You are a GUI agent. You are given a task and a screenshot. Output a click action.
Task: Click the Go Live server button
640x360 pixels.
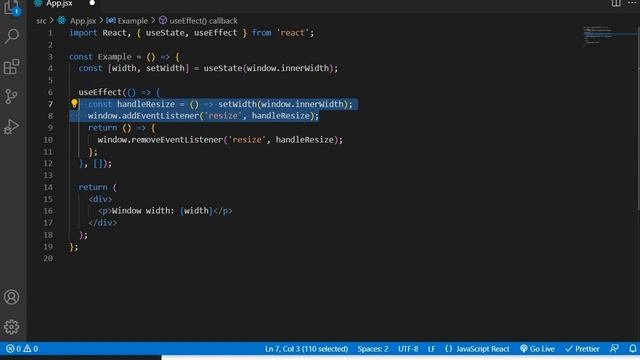537,349
